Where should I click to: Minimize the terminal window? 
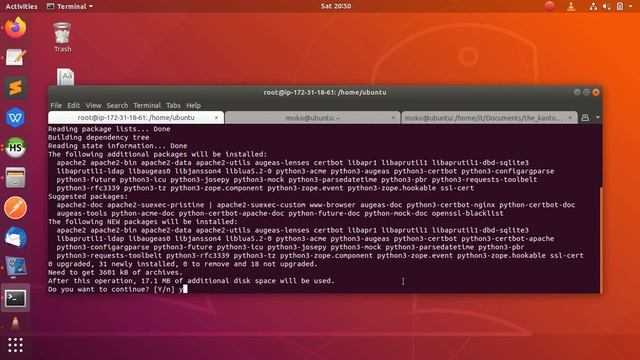[x=577, y=92]
